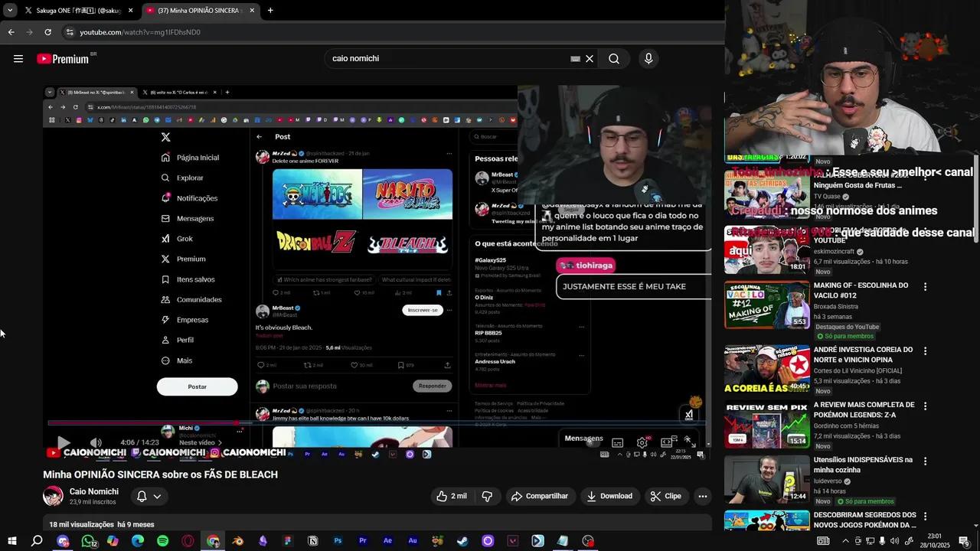This screenshot has height=551, width=980.
Task: Close the Sakuga ONE tab
Action: pyautogui.click(x=130, y=11)
